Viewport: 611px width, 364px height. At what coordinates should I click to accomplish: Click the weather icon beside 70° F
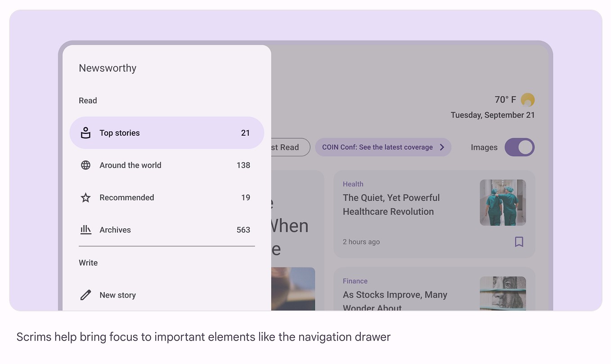[x=527, y=99]
